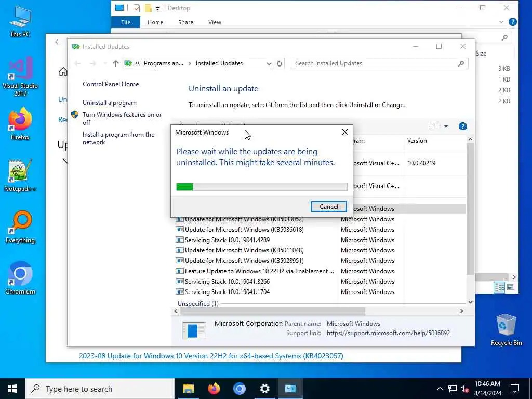This screenshot has height=399, width=532.
Task: Go back in the Settings window
Action: 58,42
